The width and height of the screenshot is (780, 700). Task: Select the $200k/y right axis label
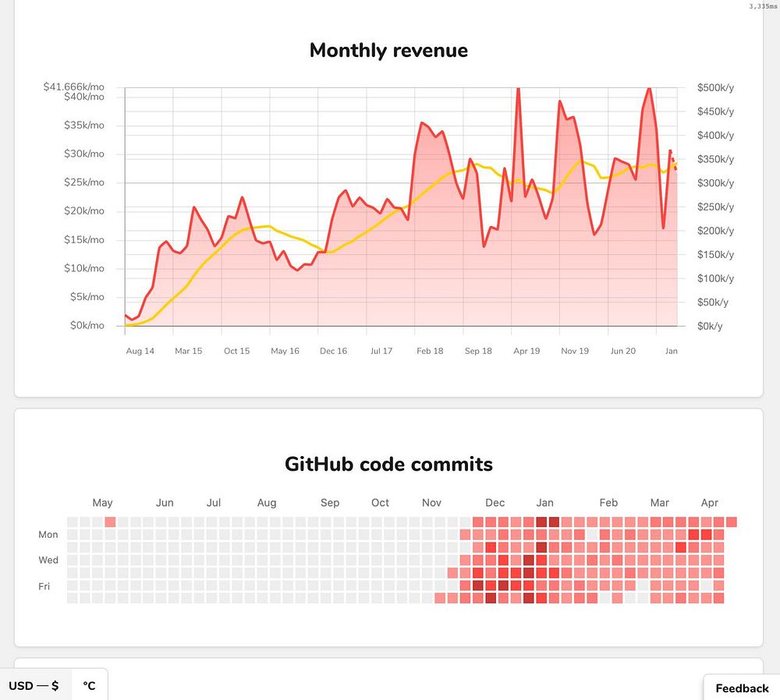pyautogui.click(x=715, y=231)
